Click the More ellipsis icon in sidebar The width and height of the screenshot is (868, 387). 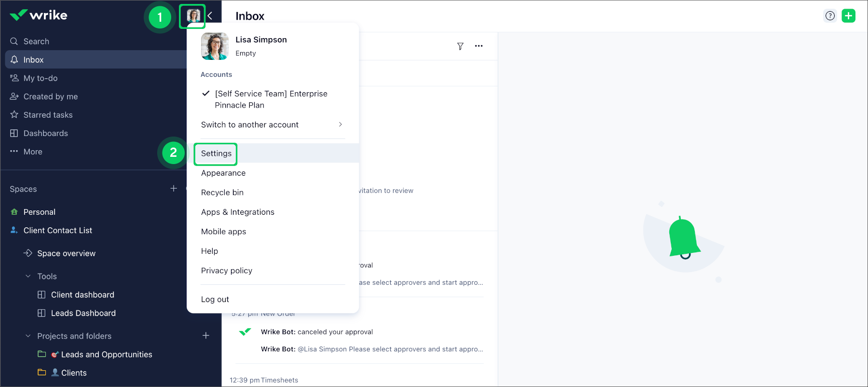tap(14, 152)
